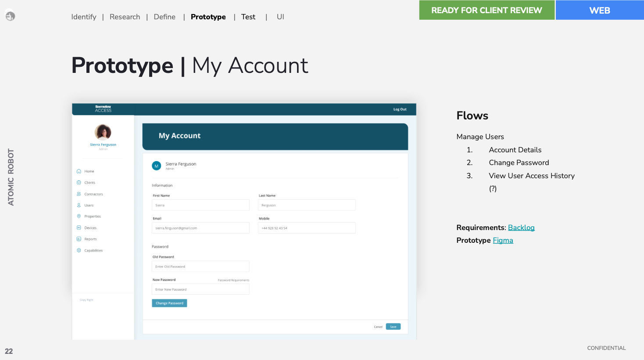Click Log Out in top bar
Screen dimensions: 644x360
(x=400, y=109)
